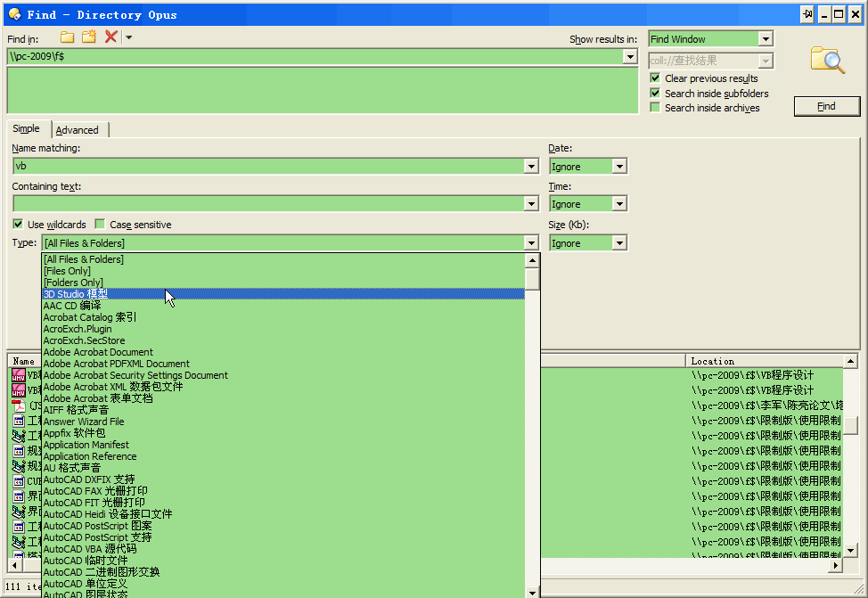The height and width of the screenshot is (598, 868).
Task: Click the pin window icon in title bar
Action: 807,14
